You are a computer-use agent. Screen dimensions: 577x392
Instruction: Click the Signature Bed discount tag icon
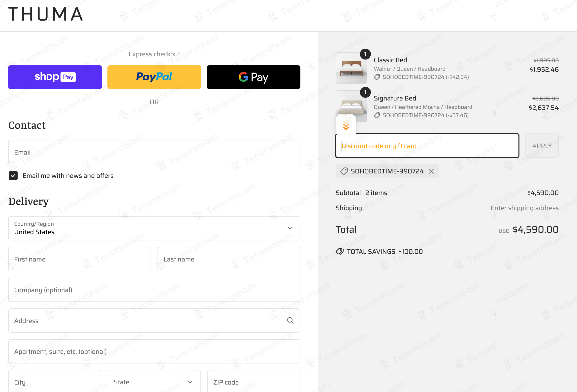(377, 115)
